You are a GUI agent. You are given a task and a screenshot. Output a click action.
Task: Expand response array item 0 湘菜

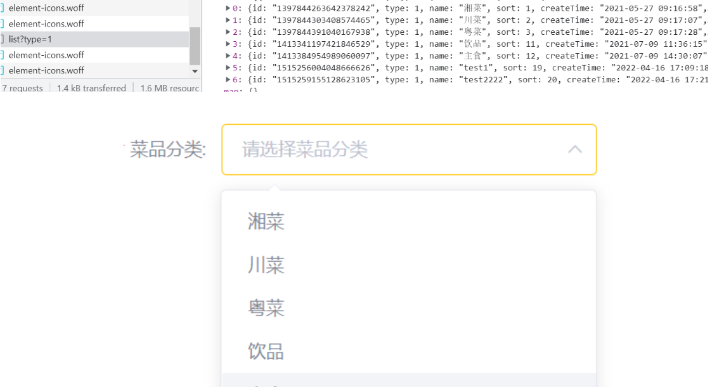tap(228, 8)
